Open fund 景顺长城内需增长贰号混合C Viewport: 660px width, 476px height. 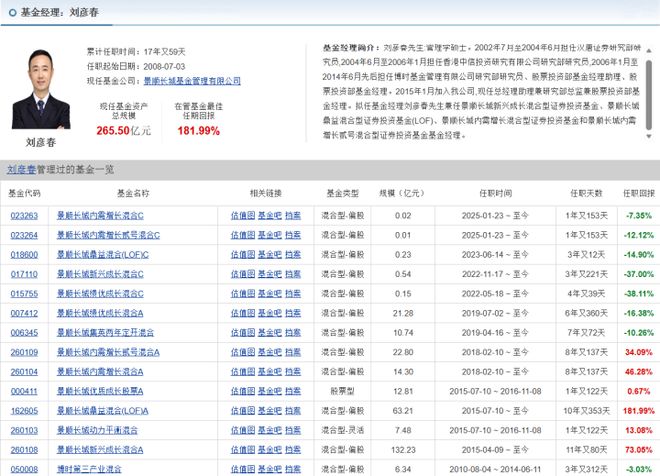(108, 235)
